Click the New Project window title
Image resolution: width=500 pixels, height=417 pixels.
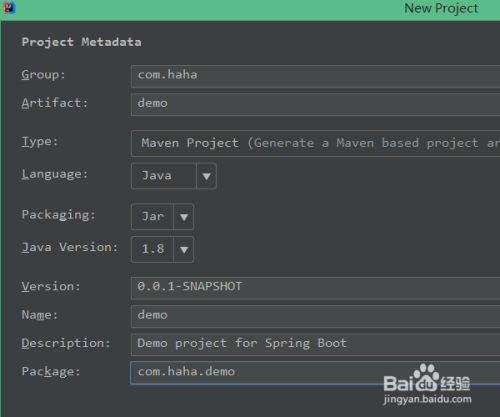[441, 8]
